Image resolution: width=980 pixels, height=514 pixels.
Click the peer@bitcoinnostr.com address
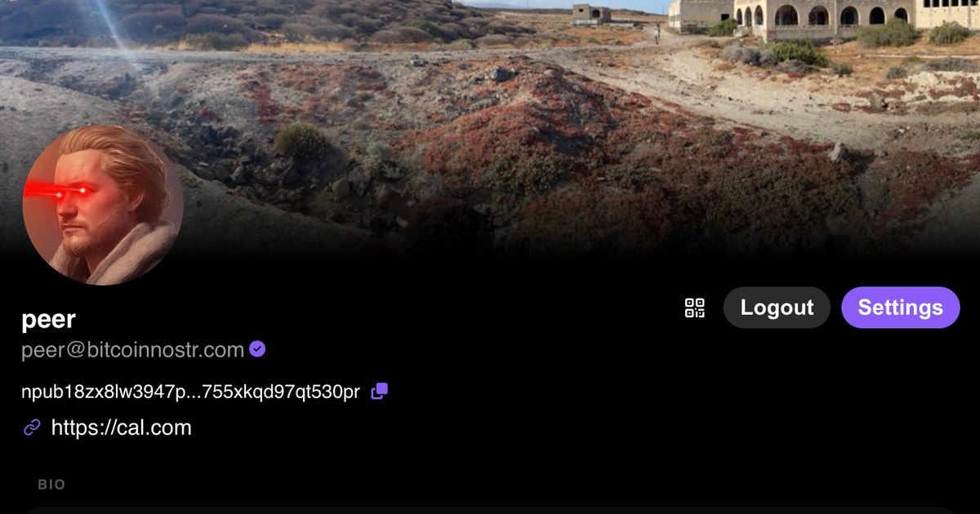point(132,350)
